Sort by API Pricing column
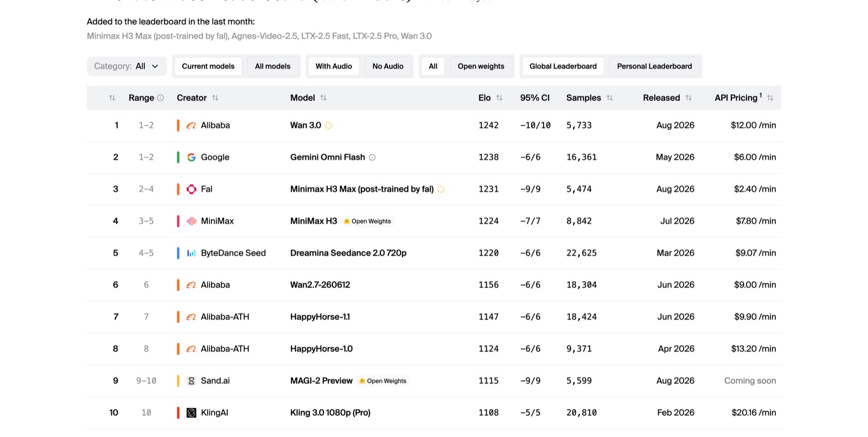This screenshot has width=868, height=437. (770, 98)
